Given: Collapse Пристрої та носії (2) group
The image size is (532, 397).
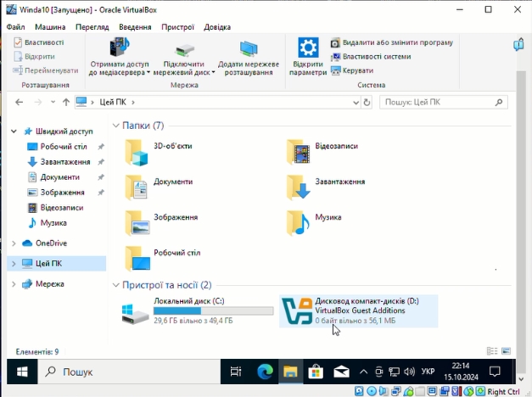Looking at the screenshot, I should (x=116, y=285).
